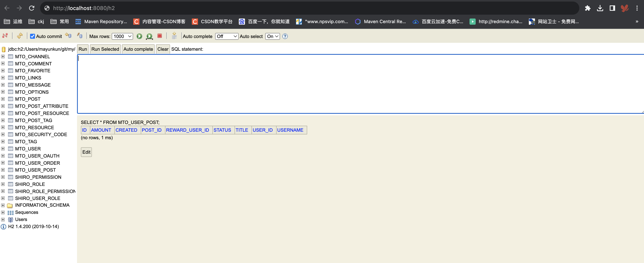Refresh the object tree using the refresh icon
This screenshot has width=644, height=263.
(20, 36)
